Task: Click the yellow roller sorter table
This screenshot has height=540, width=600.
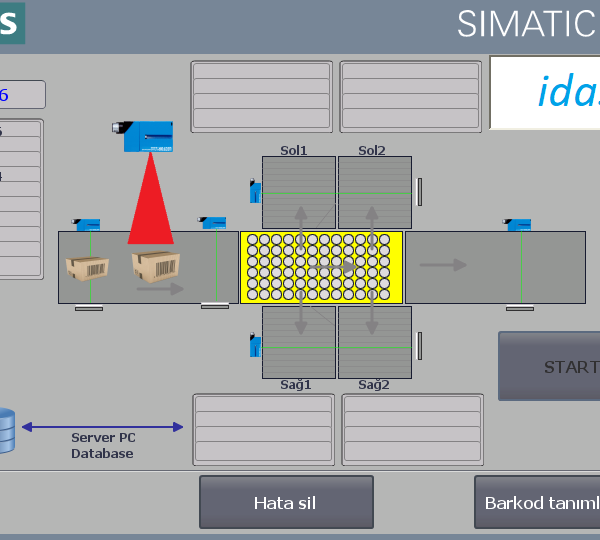Action: (x=321, y=267)
